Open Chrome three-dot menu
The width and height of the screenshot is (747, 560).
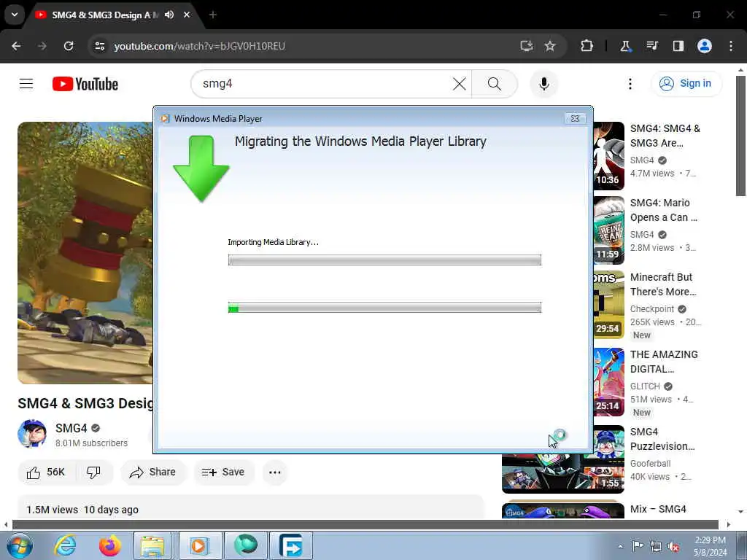pos(731,46)
